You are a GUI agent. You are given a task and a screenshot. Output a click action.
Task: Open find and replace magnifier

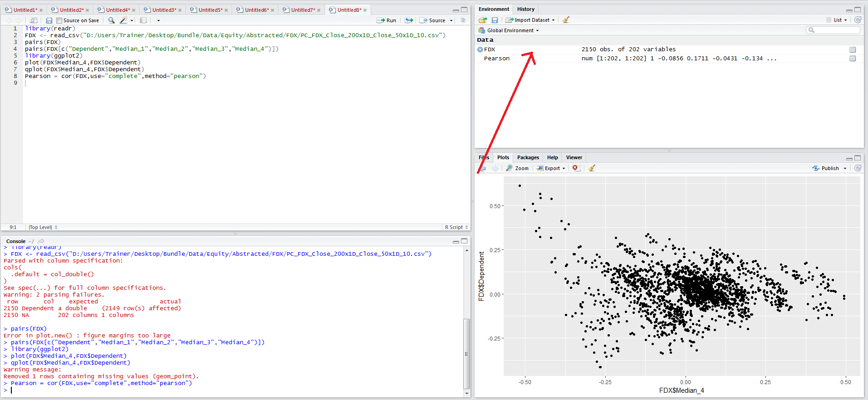pyautogui.click(x=111, y=20)
